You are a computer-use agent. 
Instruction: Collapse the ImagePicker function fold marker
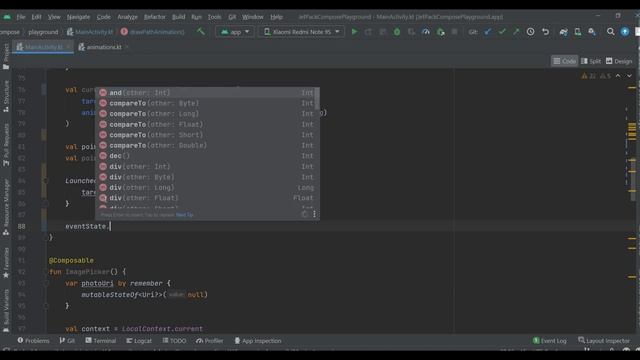pos(46,272)
